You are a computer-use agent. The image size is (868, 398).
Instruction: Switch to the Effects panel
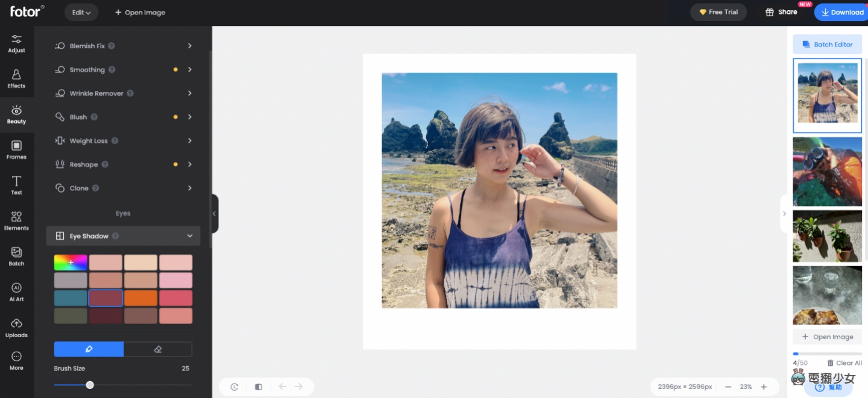click(16, 79)
